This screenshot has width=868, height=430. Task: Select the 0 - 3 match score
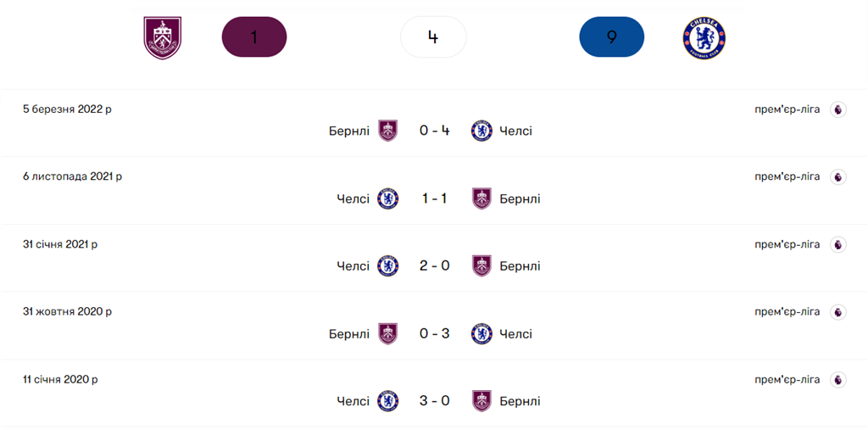[434, 333]
